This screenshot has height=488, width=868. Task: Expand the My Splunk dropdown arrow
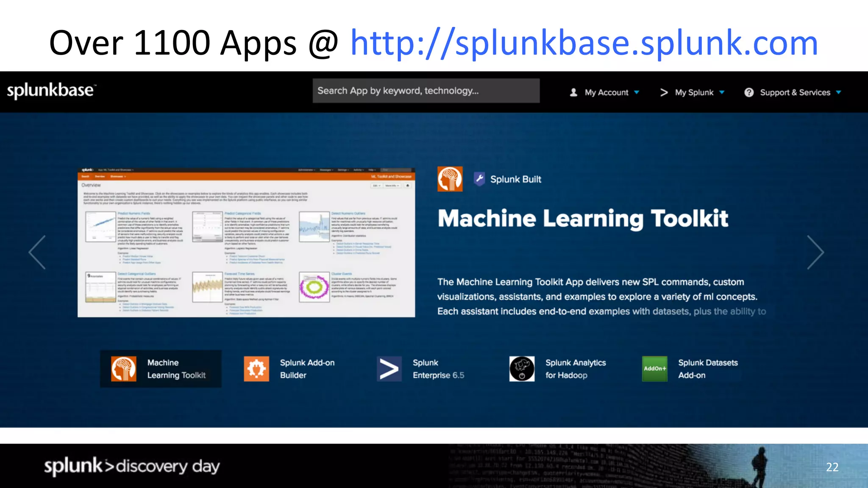(722, 92)
